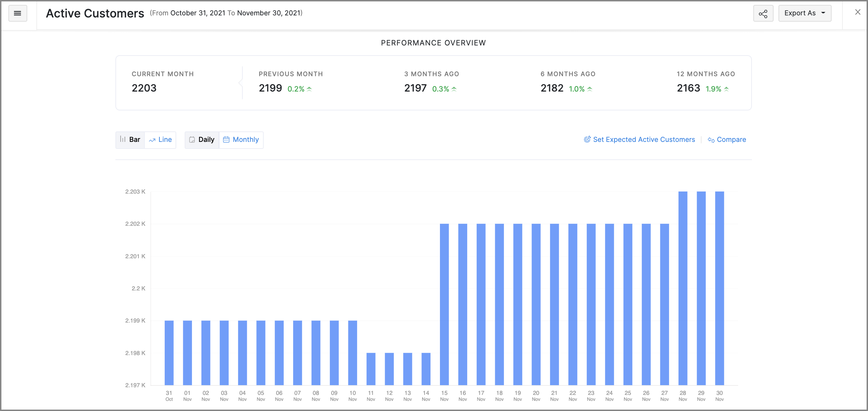This screenshot has width=868, height=411.
Task: Switch to Monthly granularity
Action: point(246,139)
